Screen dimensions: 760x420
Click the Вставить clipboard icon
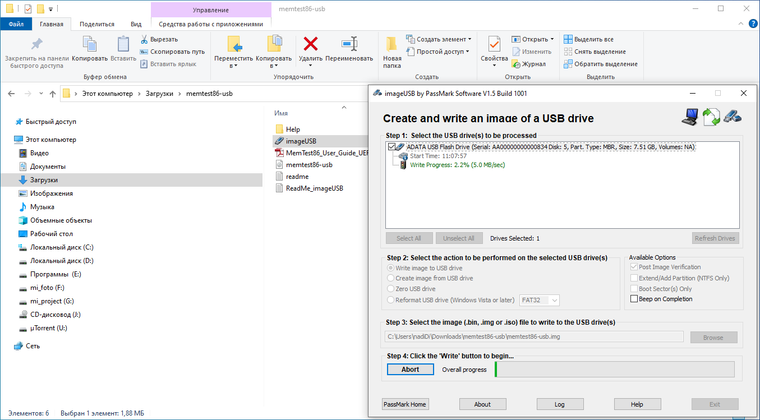tap(123, 44)
